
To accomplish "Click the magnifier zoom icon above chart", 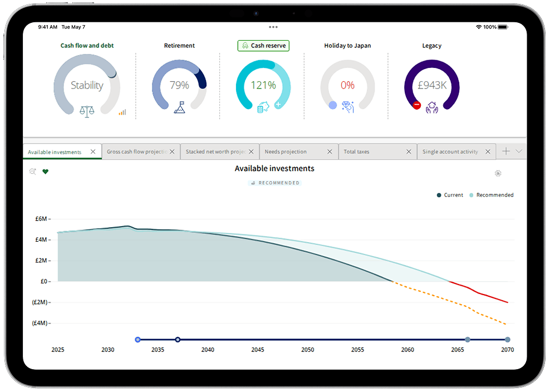I will point(33,171).
